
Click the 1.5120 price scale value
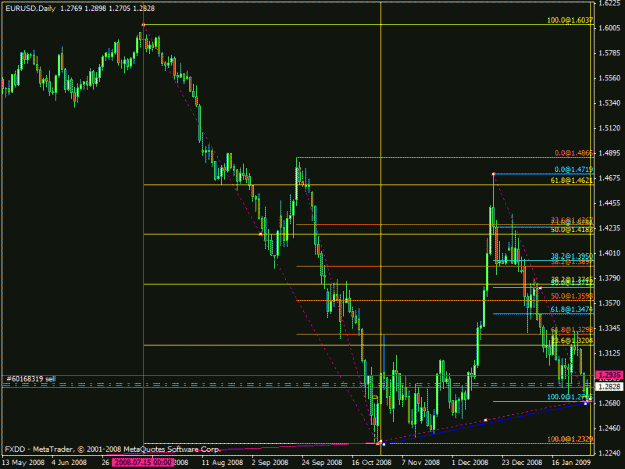(x=610, y=128)
